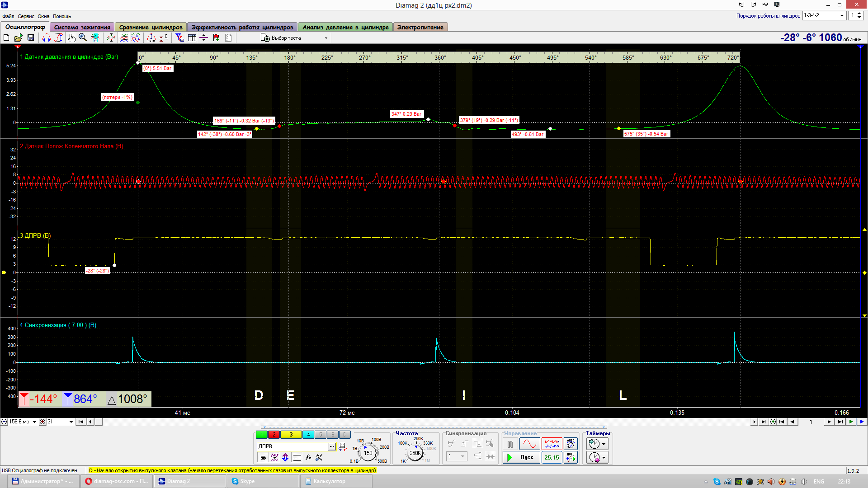Expand the upper timer dropdown in Таймеры
Viewport: 868px width, 488px height.
604,444
